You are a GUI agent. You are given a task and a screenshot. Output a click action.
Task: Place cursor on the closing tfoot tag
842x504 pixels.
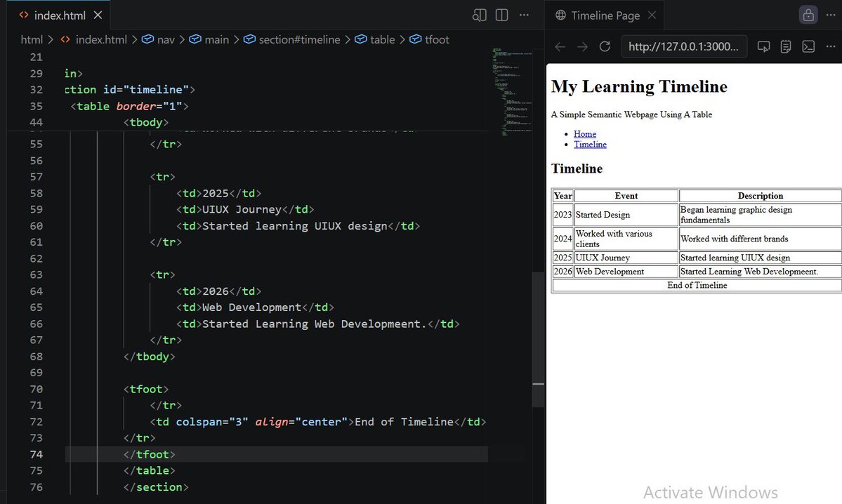150,455
